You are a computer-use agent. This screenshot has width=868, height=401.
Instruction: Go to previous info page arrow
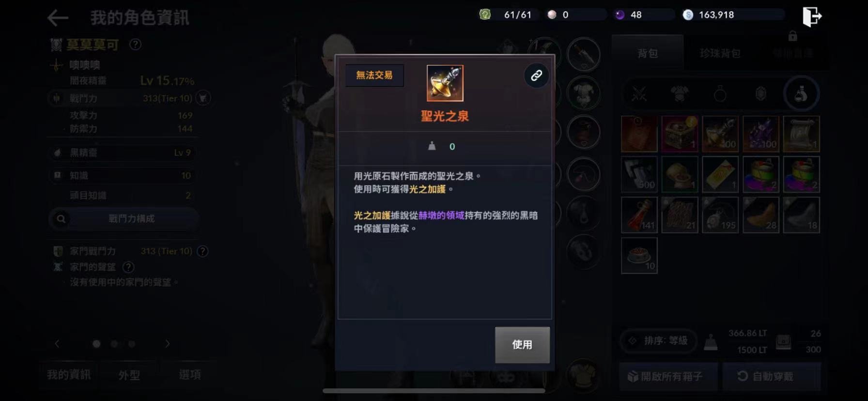57,344
